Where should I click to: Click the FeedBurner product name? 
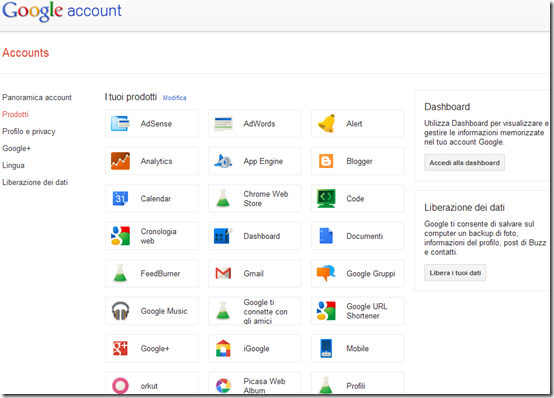tap(160, 274)
